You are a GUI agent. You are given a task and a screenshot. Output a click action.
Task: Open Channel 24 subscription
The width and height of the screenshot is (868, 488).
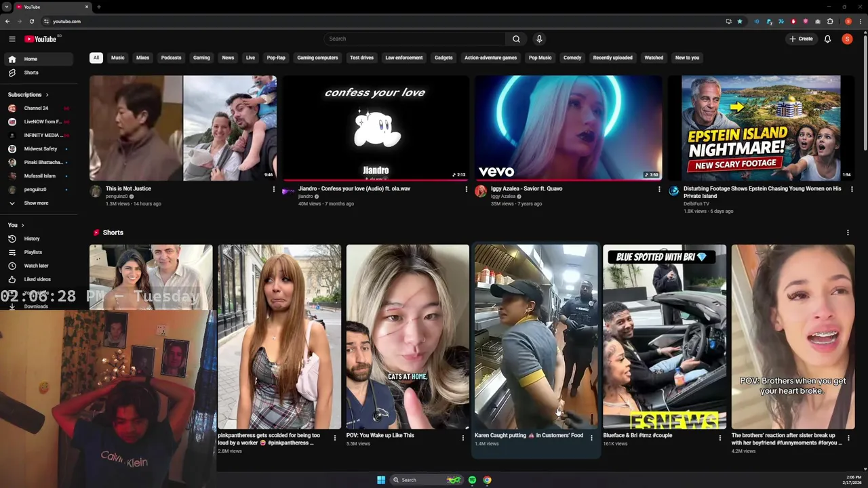point(38,108)
